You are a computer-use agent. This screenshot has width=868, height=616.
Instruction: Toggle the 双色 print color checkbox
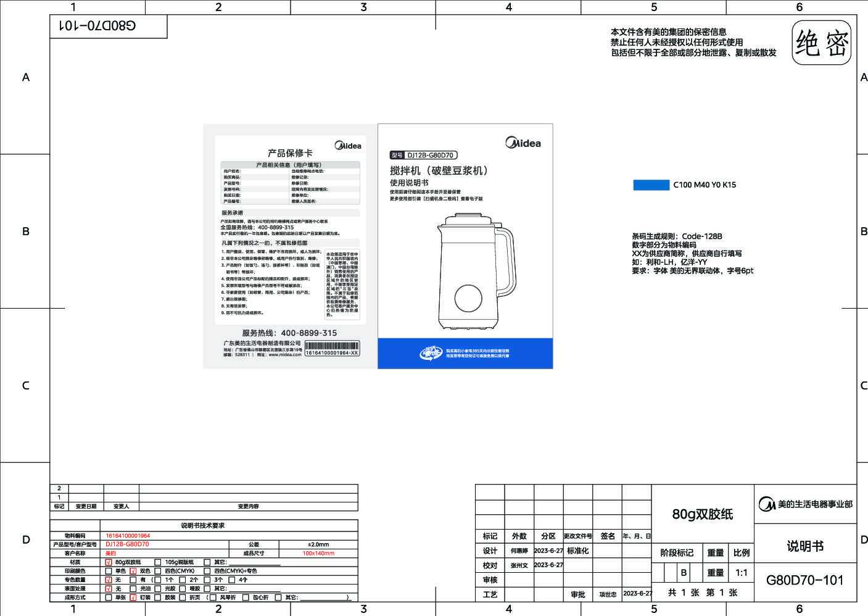[x=133, y=571]
